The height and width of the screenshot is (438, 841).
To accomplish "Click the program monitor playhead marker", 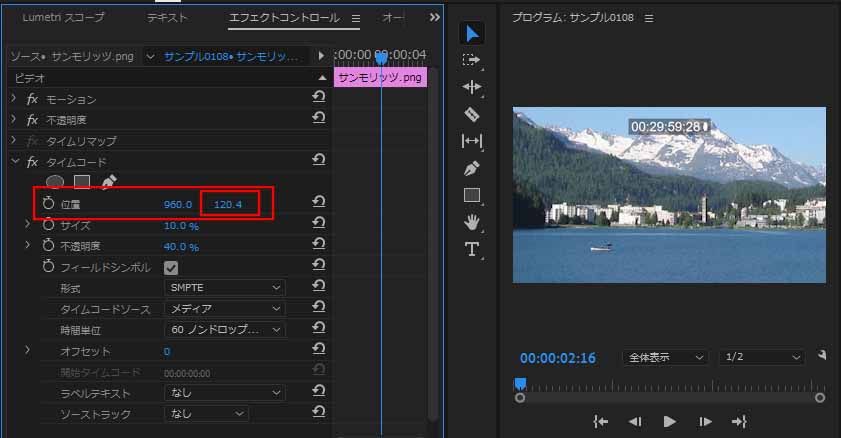I will 520,384.
